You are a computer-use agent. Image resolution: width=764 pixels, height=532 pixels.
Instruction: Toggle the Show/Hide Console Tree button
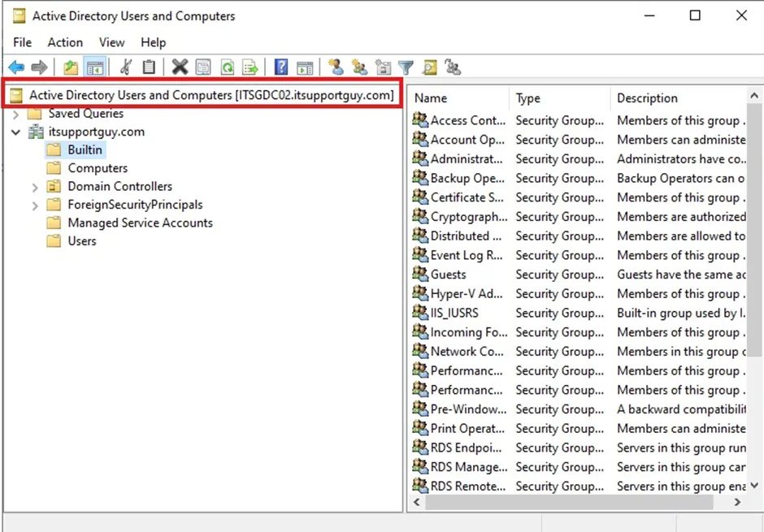click(x=95, y=67)
